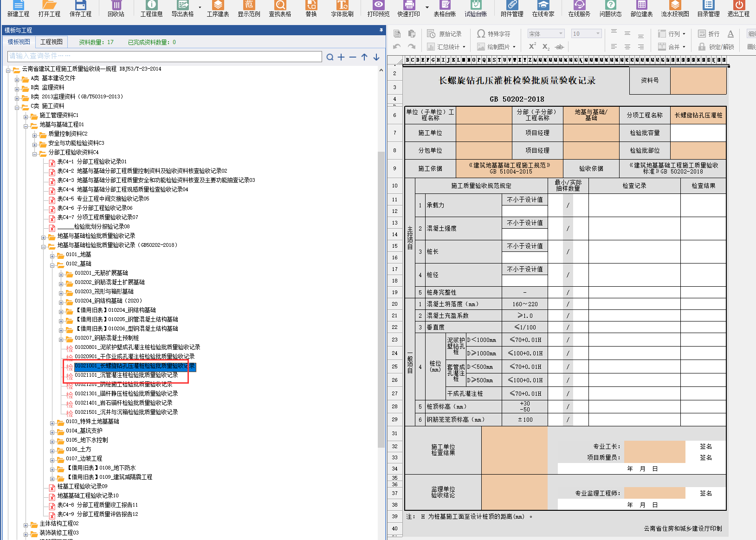Click the search magnifier icon in template panel
This screenshot has height=540, width=756.
pos(330,57)
